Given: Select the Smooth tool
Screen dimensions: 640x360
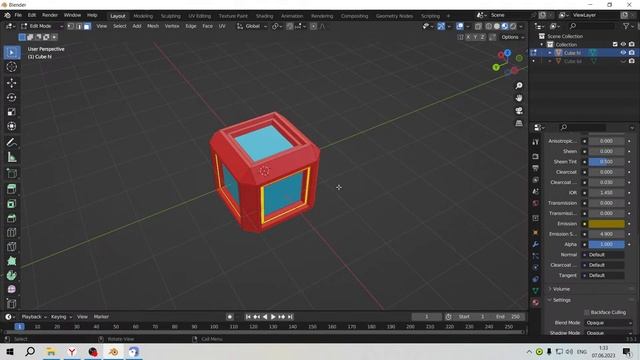Looking at the screenshot, I should click(11, 289).
